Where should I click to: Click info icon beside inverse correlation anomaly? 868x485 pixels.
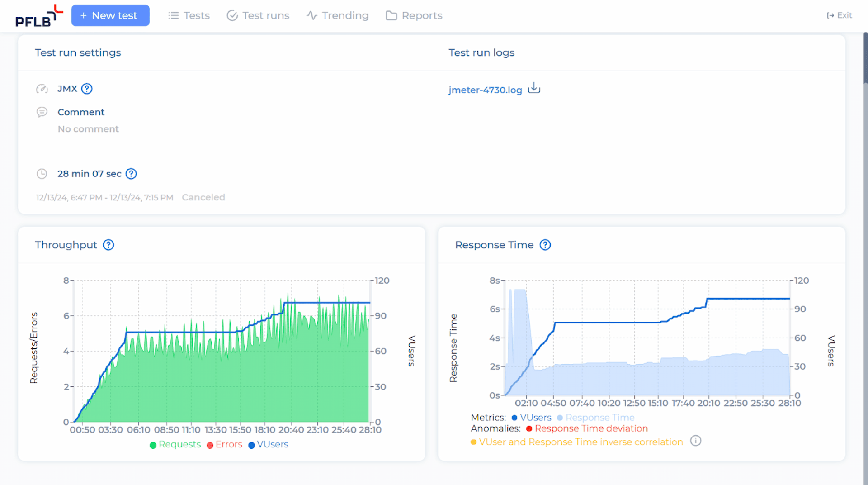(x=696, y=441)
